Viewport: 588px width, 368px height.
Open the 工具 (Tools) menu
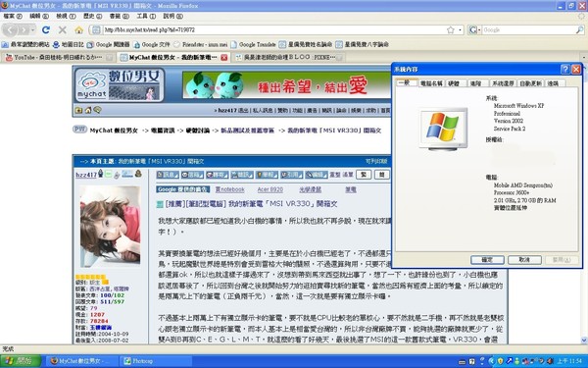[x=146, y=16]
